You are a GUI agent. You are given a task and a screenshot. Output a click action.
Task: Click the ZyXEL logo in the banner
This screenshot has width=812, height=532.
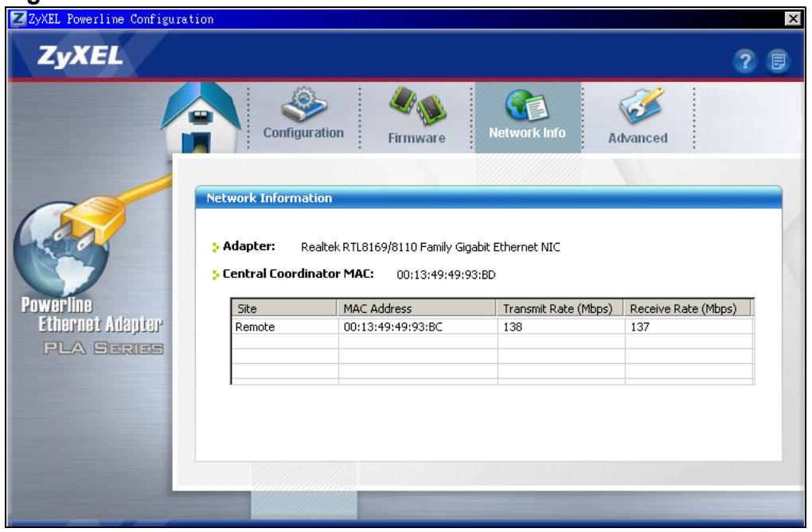[x=80, y=57]
